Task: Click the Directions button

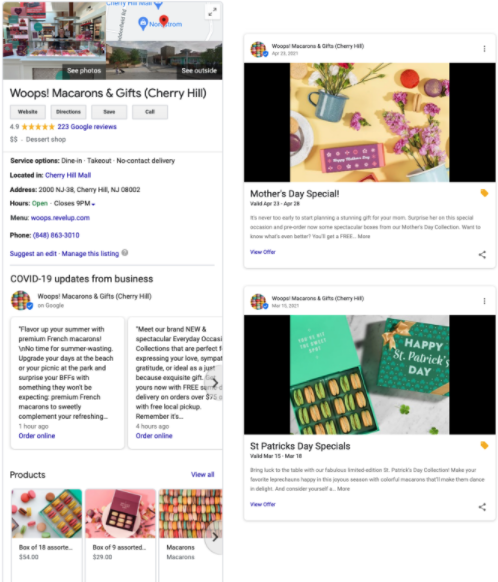Action: 68,112
